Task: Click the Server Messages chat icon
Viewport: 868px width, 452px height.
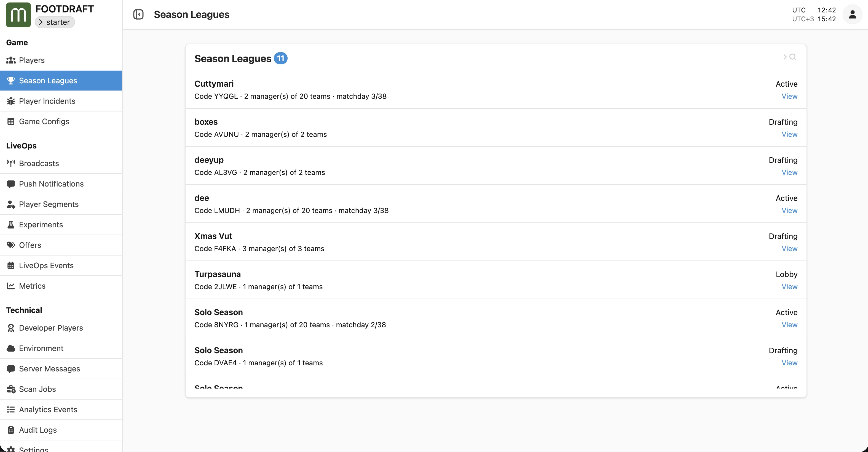Action: [x=11, y=369]
